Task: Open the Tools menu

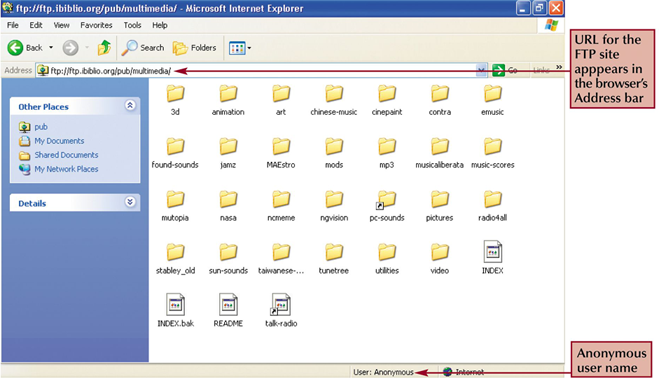Action: tap(132, 25)
